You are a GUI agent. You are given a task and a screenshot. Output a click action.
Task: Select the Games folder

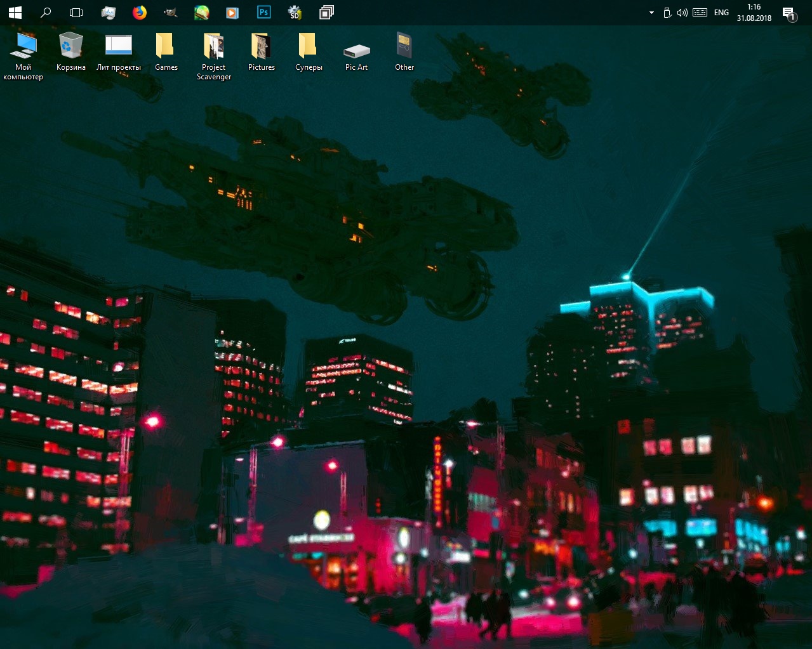pyautogui.click(x=166, y=52)
